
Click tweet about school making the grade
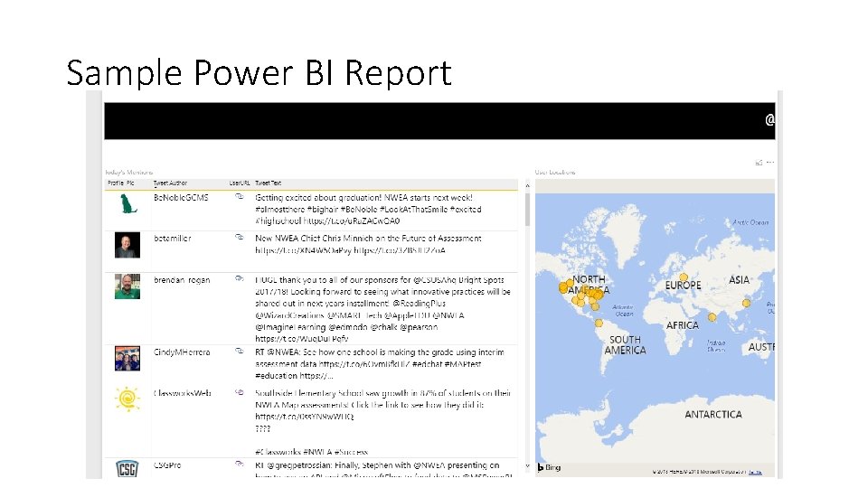pyautogui.click(x=380, y=363)
